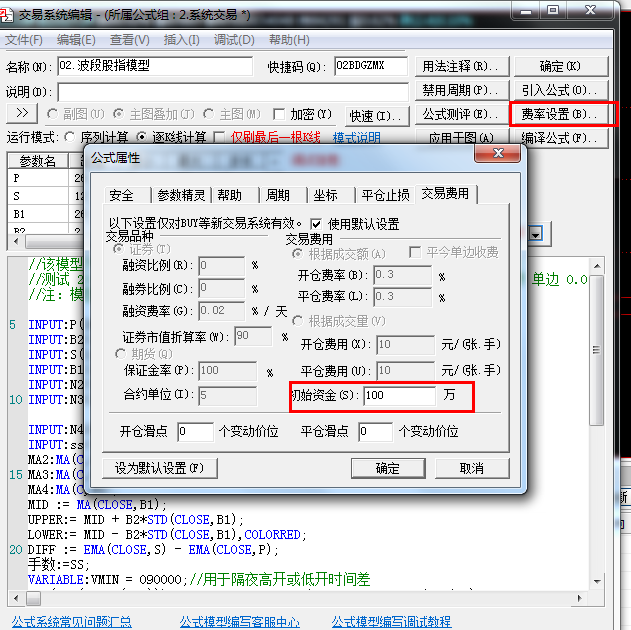Open the 编辑(E) menu

(76, 40)
